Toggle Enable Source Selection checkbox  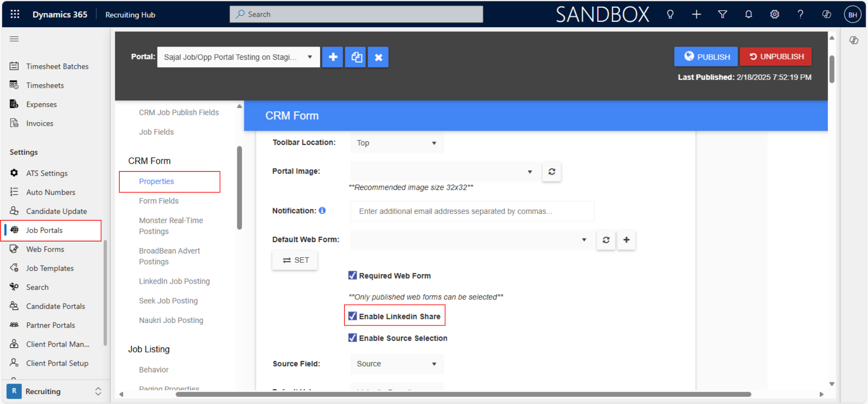[x=353, y=337]
